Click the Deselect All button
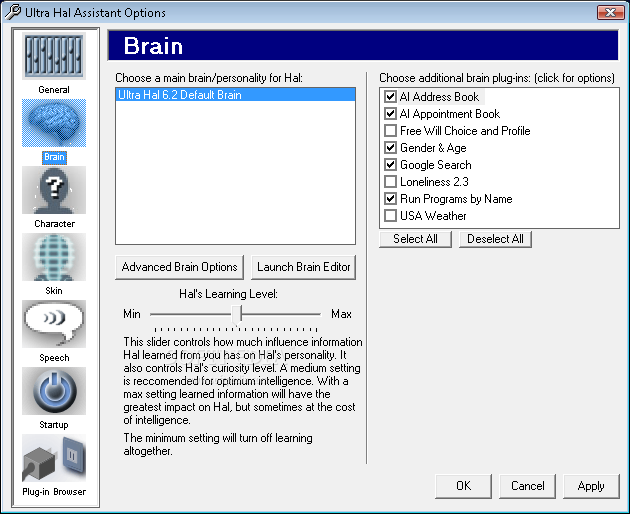The image size is (630, 514). (x=495, y=239)
